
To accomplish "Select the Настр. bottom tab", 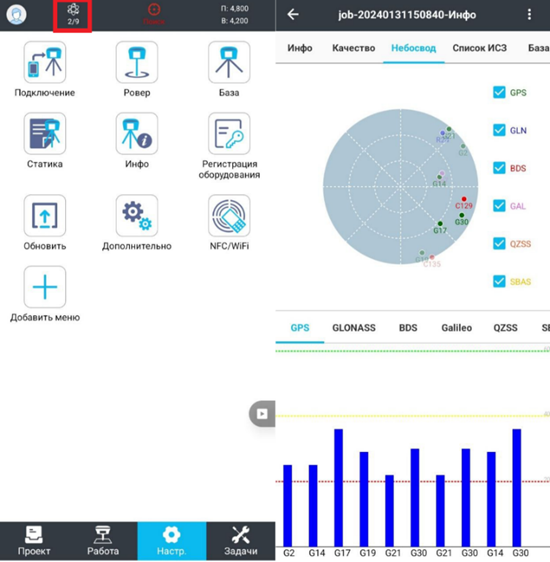I will 172,541.
